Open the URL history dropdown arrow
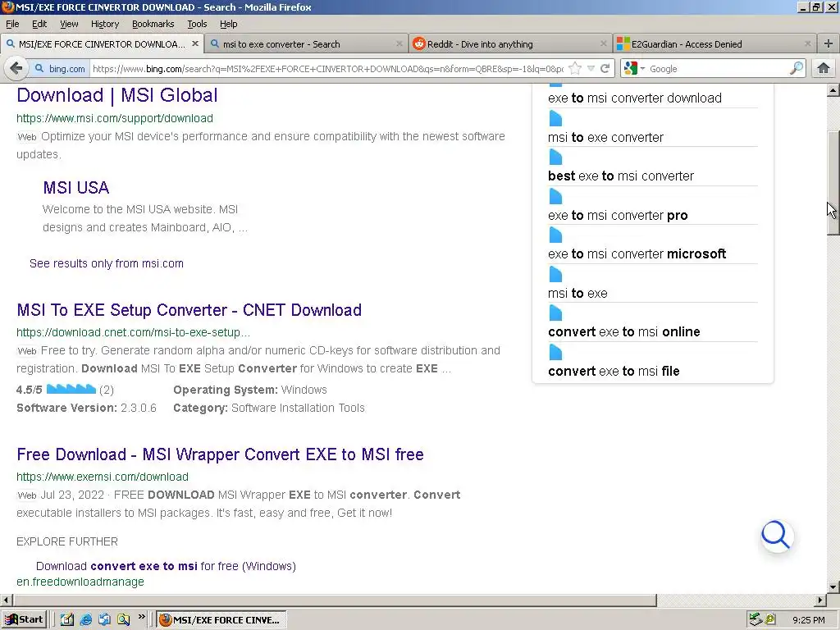 click(x=591, y=69)
